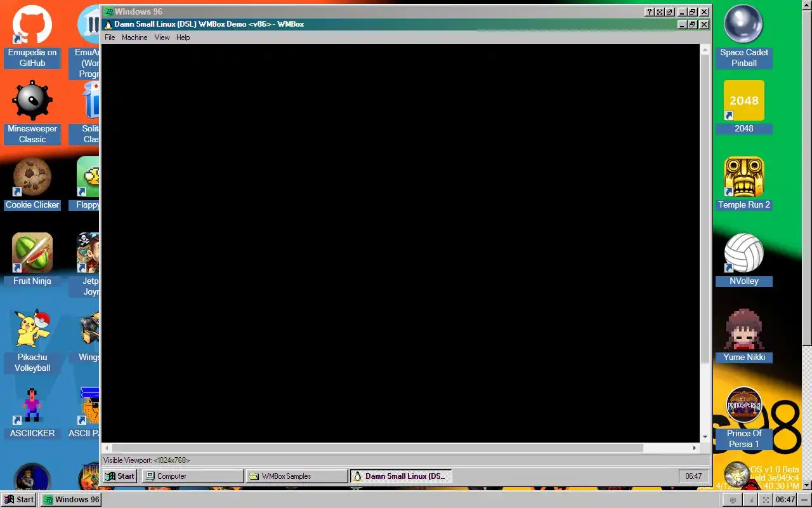Screen dimensions: 812x508
Task: Click the desktop page scrollbar up arrow
Action: [x=806, y=4]
